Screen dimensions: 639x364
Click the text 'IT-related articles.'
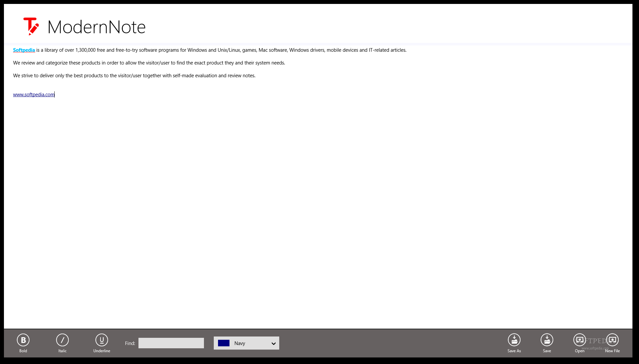[x=388, y=50]
